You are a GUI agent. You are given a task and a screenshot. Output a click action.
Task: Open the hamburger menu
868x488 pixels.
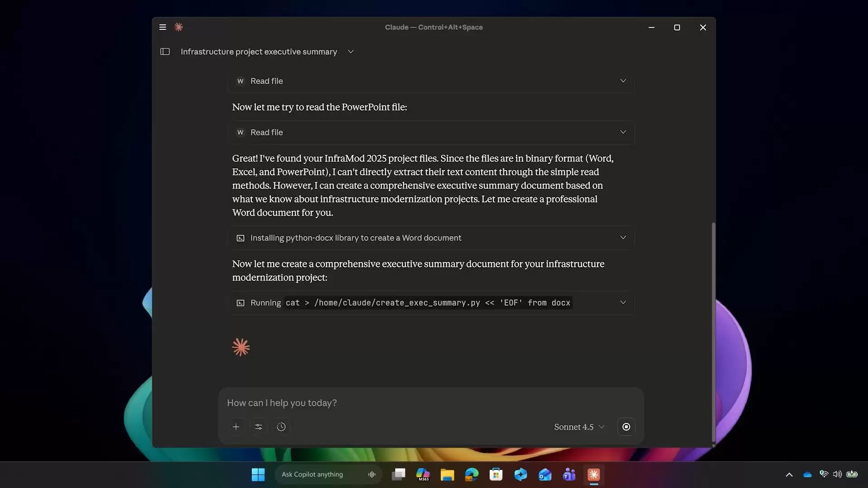point(162,27)
